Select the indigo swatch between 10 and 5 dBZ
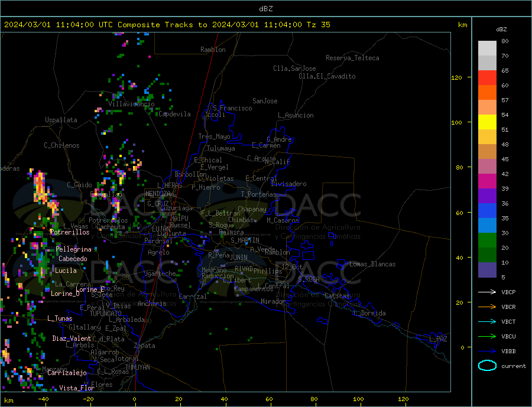This screenshot has width=532, height=407. [487, 270]
